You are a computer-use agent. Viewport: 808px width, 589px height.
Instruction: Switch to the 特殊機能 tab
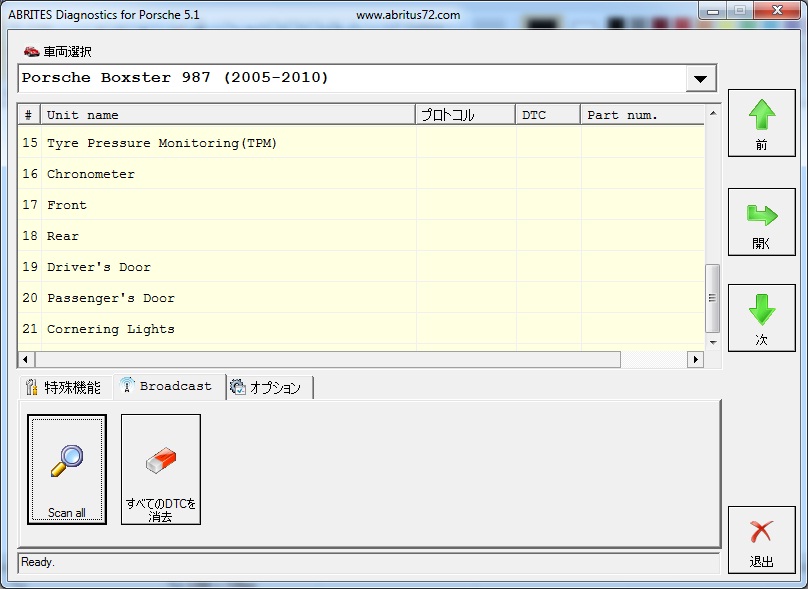65,387
